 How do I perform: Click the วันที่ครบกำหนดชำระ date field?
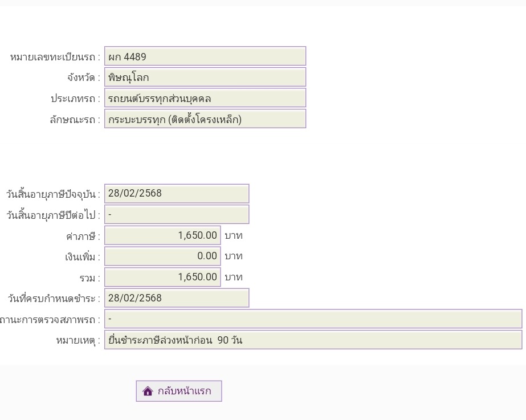(177, 298)
